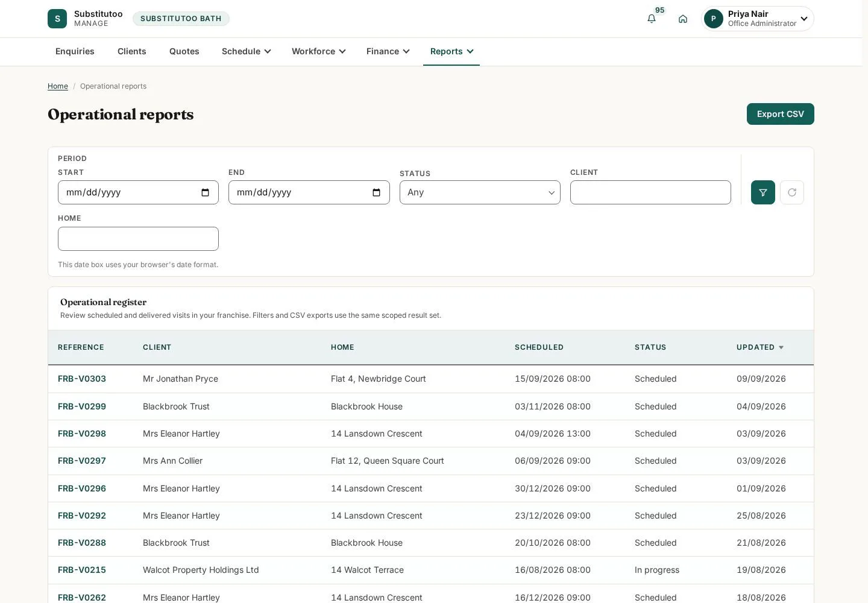
Task: Click the Home breadcrumb link
Action: tap(58, 86)
